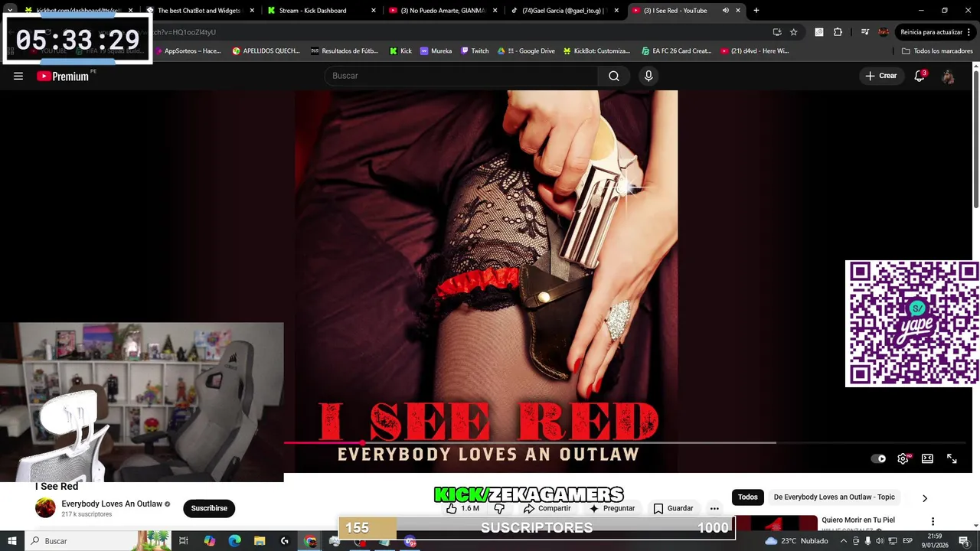Open the YouTube account avatar menu
This screenshot has height=551, width=980.
click(948, 76)
